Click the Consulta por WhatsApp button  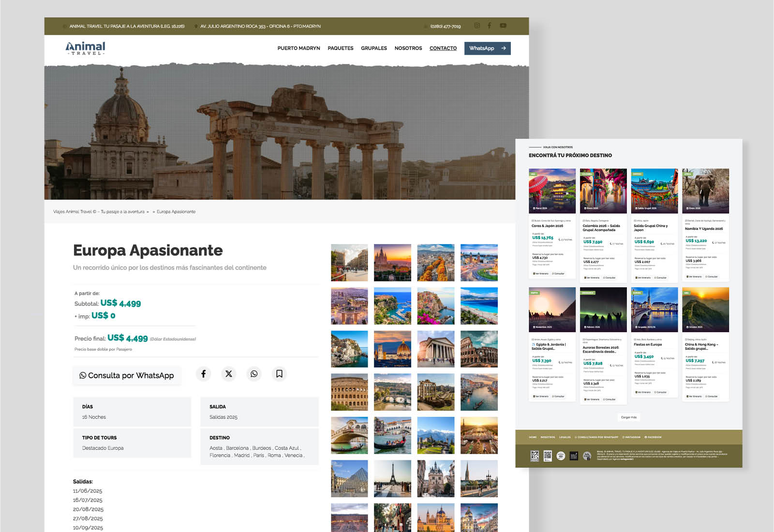pyautogui.click(x=127, y=375)
